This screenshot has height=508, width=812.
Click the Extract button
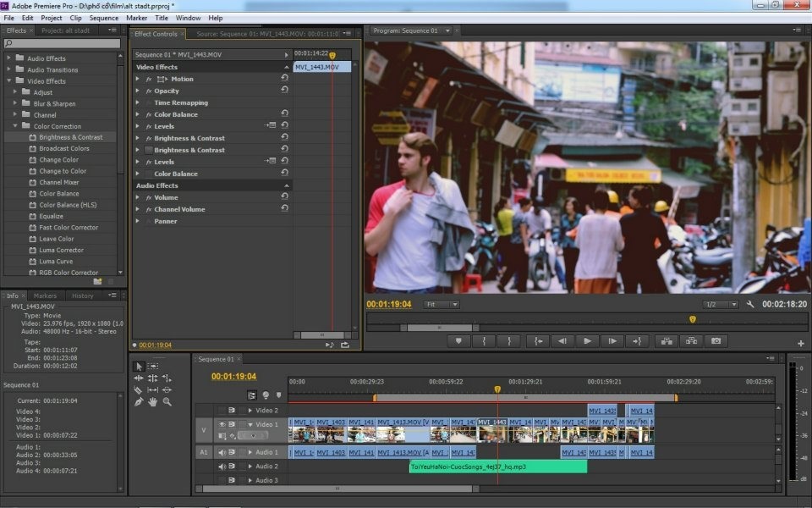[x=691, y=341]
